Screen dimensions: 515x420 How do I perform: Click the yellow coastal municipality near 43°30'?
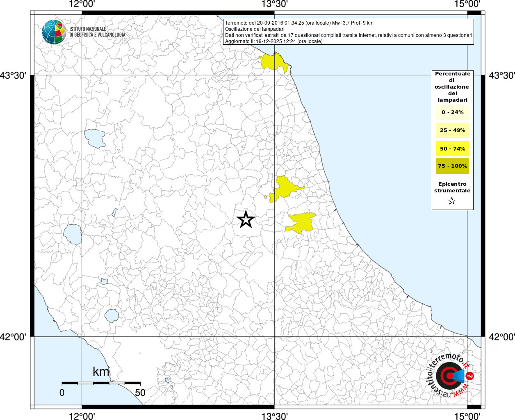point(275,62)
